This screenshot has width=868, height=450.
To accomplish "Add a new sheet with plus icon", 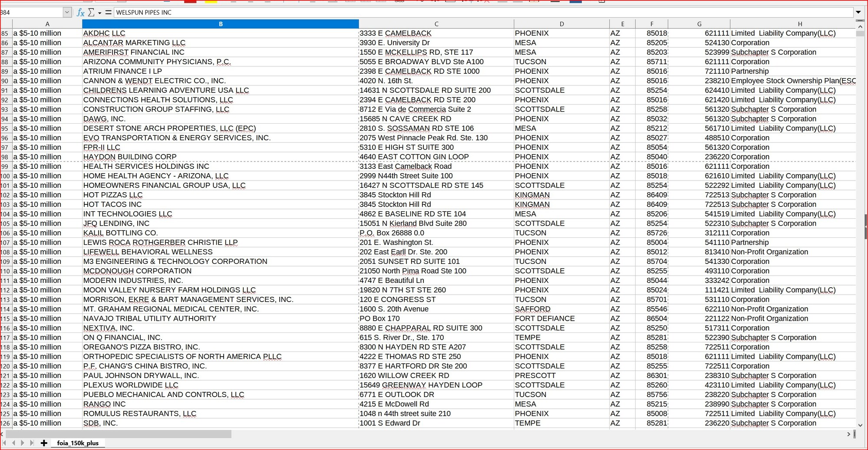I will point(44,443).
